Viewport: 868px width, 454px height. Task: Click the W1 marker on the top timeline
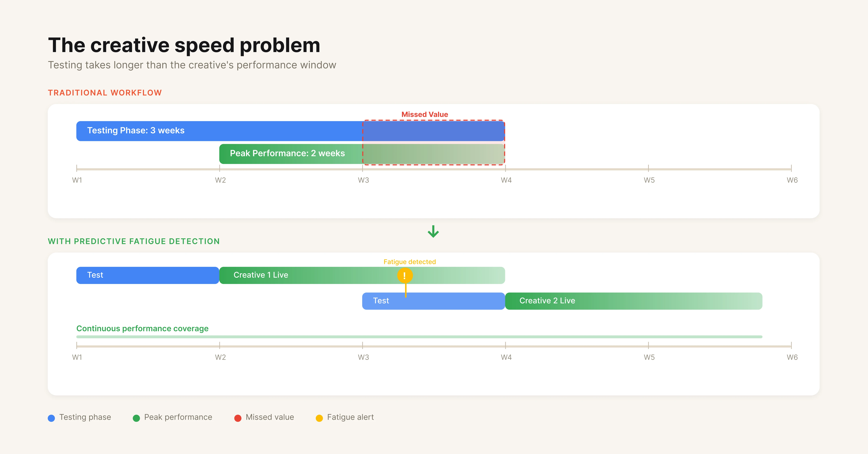click(x=77, y=180)
